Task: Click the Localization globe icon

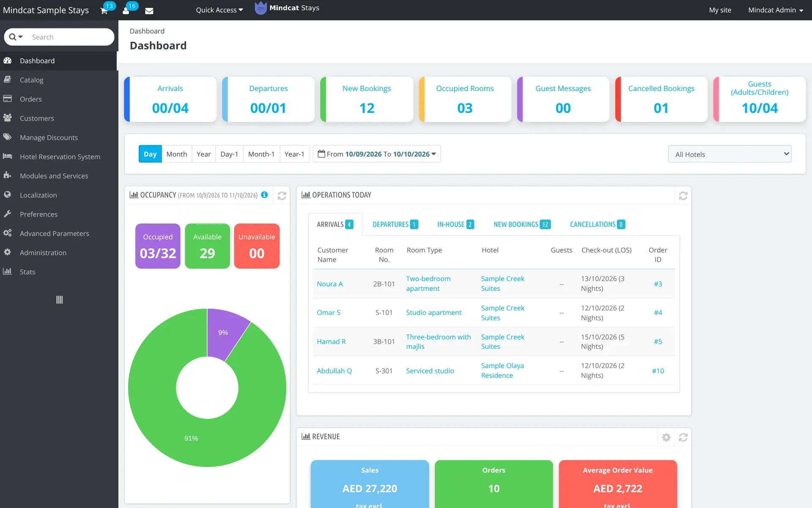Action: [x=7, y=194]
